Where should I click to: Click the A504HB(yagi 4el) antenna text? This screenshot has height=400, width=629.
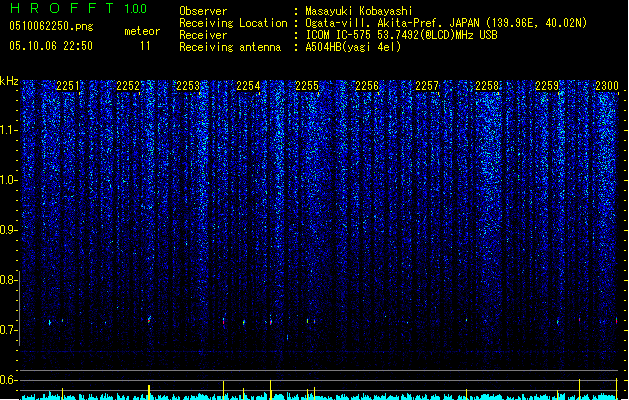click(x=353, y=47)
